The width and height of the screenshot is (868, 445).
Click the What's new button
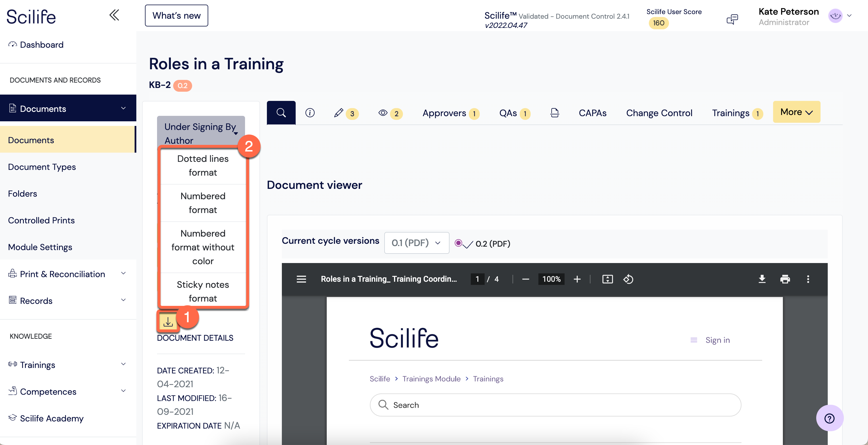click(176, 16)
